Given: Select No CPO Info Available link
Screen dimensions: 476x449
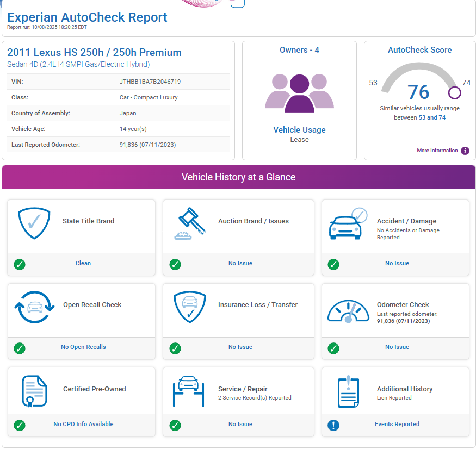Looking at the screenshot, I should pyautogui.click(x=83, y=424).
